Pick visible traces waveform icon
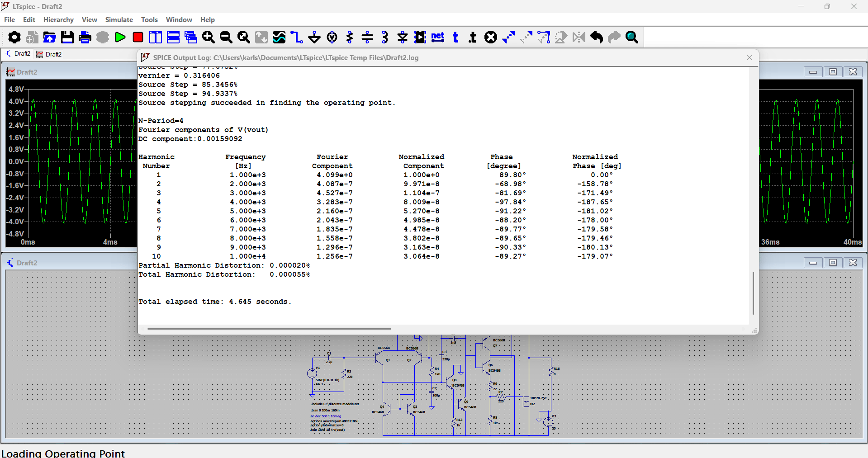Viewport: 868px width, 458px height. [x=279, y=37]
